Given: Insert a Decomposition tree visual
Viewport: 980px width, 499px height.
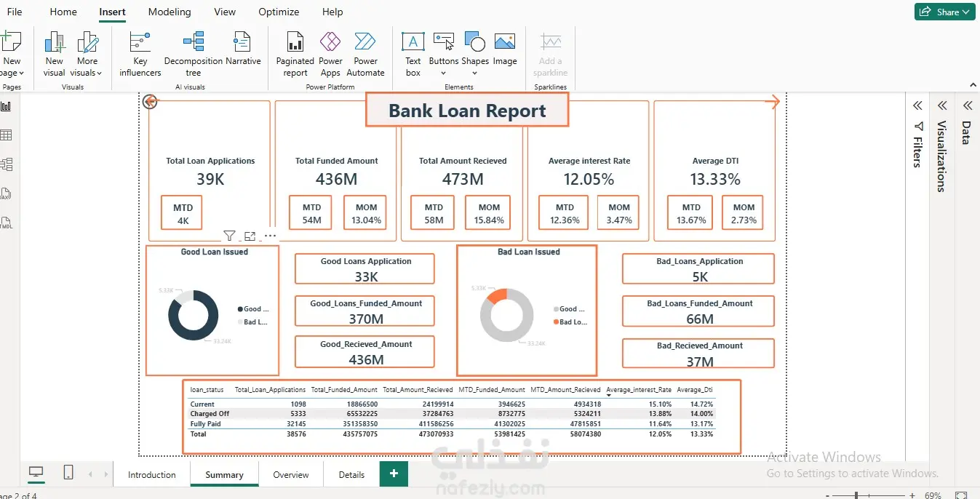Looking at the screenshot, I should (194, 53).
